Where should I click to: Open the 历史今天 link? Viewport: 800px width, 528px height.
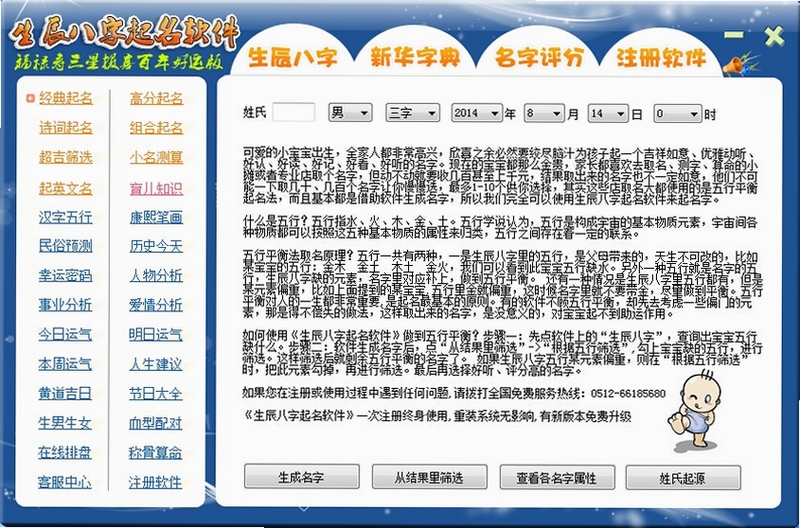156,246
